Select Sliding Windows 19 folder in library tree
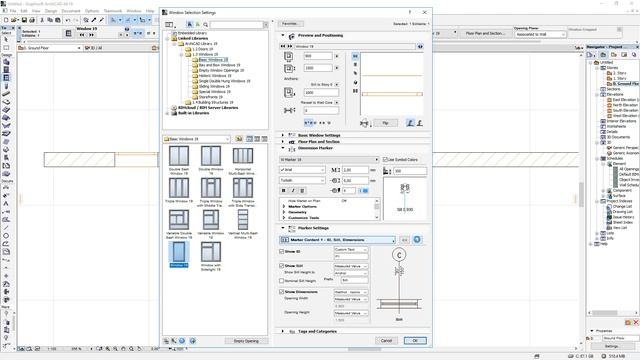The image size is (640, 360). coord(214,87)
